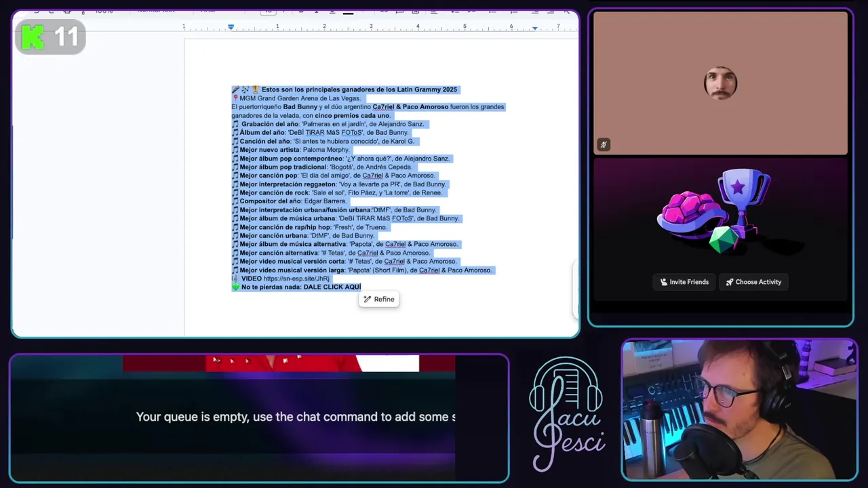Screen dimensions: 868x488
Task: Click the 'Mejor canción de rap/hip hop' line
Action: pyautogui.click(x=309, y=227)
